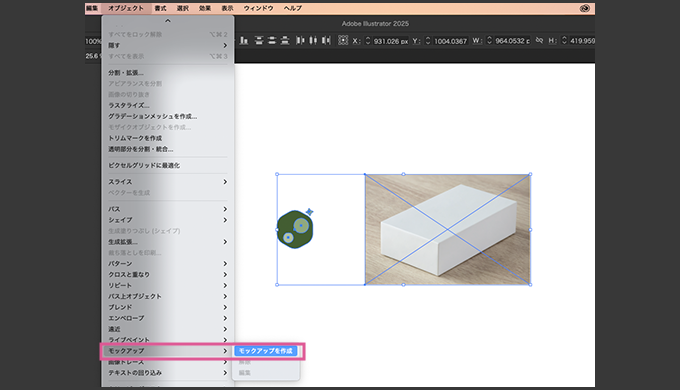Expand the 画像トレース submenu
This screenshot has width=680, height=390.
pyautogui.click(x=167, y=362)
